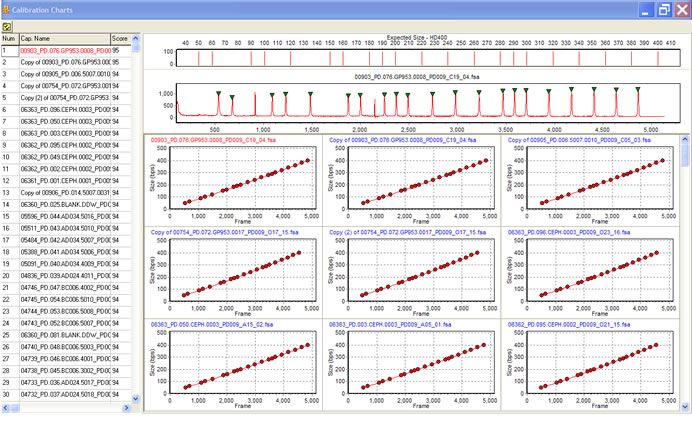This screenshot has height=432, width=692.
Task: Maximize the Calibration Charts window
Action: [664, 10]
